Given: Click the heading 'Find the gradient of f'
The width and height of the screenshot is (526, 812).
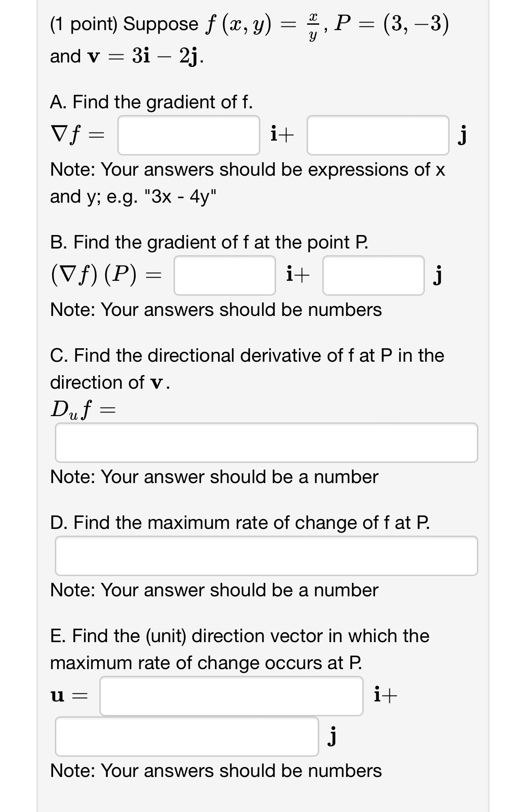Looking at the screenshot, I should tap(151, 102).
